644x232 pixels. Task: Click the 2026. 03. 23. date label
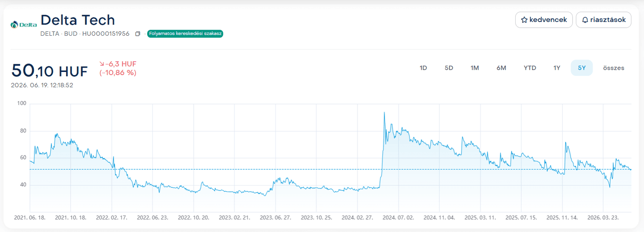[x=603, y=218]
